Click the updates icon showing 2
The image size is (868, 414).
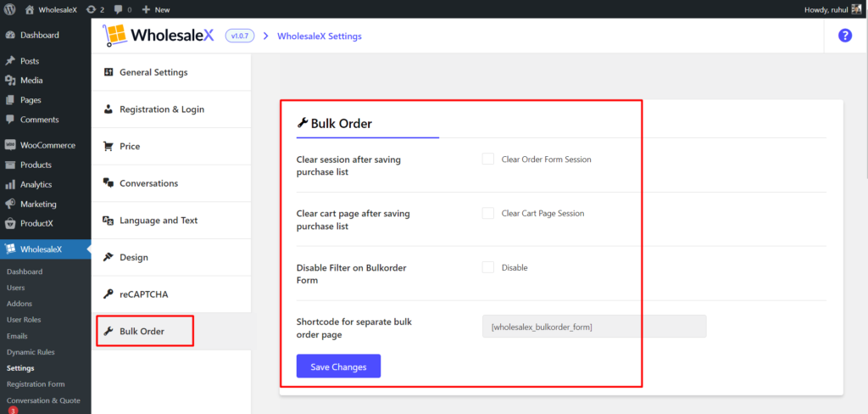92,9
